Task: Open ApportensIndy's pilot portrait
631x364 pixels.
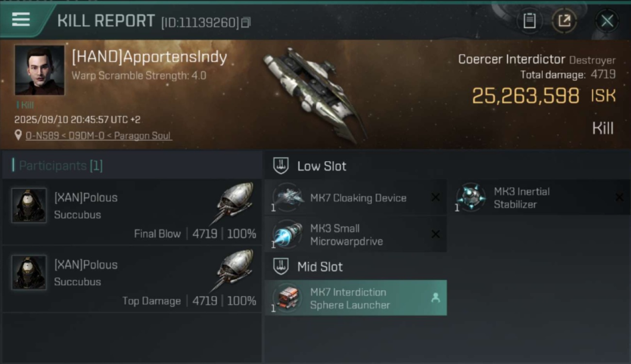Action: coord(39,70)
